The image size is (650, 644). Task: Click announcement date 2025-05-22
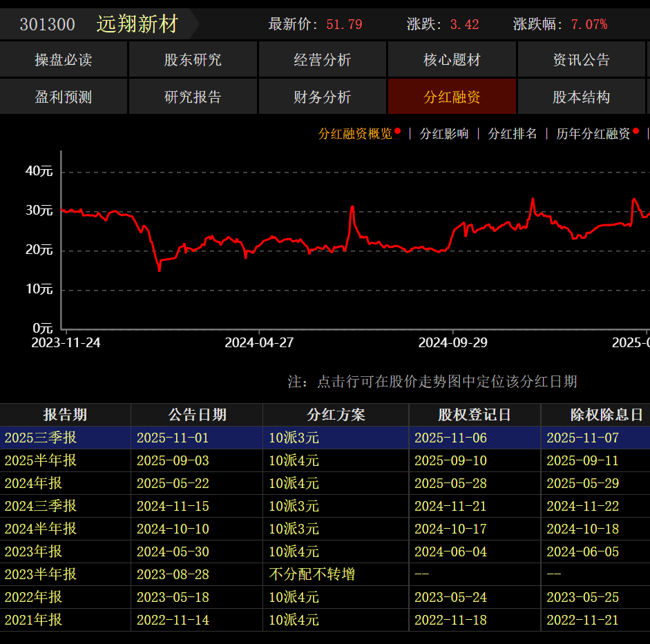pos(173,483)
